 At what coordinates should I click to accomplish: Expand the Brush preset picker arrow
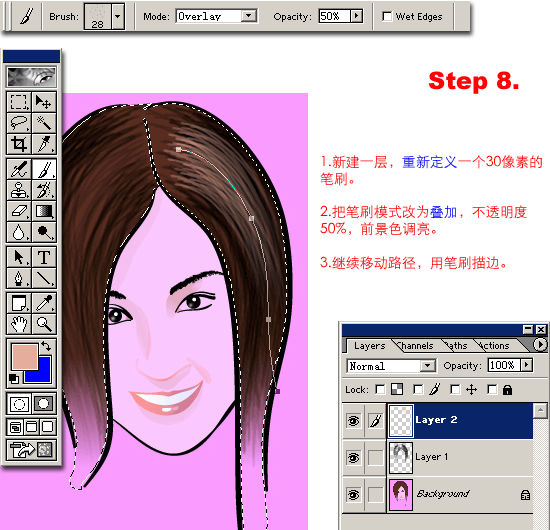pyautogui.click(x=118, y=16)
